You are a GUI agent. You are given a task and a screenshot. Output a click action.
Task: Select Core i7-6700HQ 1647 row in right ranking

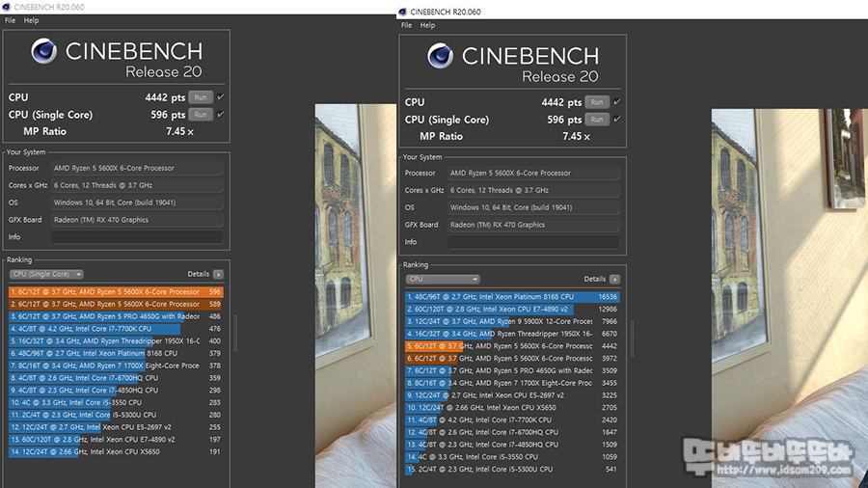tap(512, 432)
